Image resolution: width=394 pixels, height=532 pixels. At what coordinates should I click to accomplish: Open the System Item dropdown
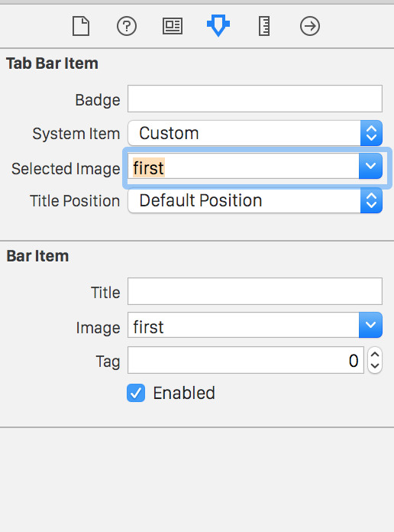[255, 133]
